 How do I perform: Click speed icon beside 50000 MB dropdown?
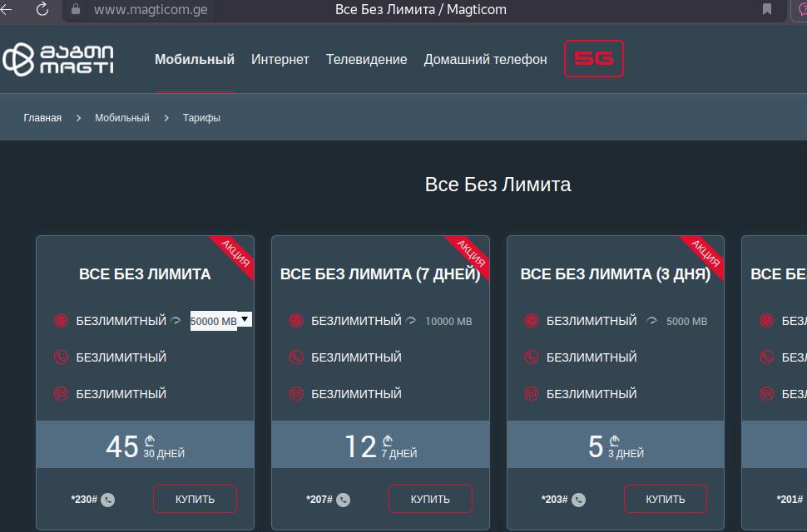point(176,321)
